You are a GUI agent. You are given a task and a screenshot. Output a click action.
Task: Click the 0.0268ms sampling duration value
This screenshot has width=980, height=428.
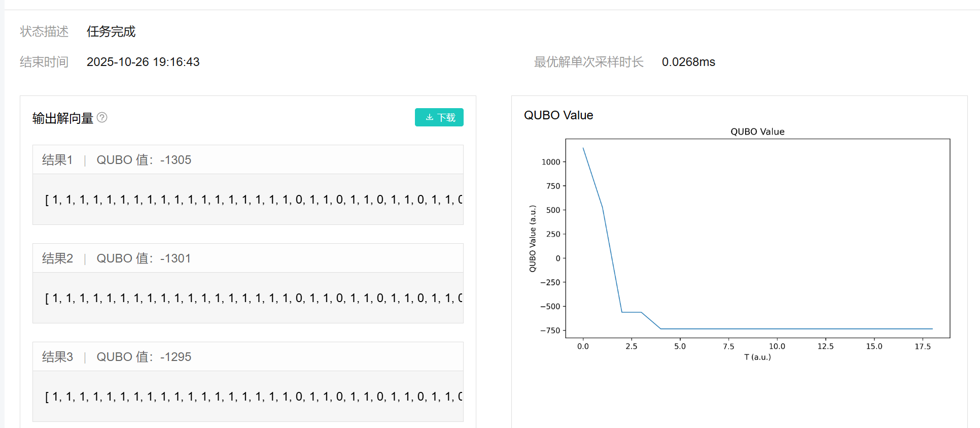pos(688,62)
